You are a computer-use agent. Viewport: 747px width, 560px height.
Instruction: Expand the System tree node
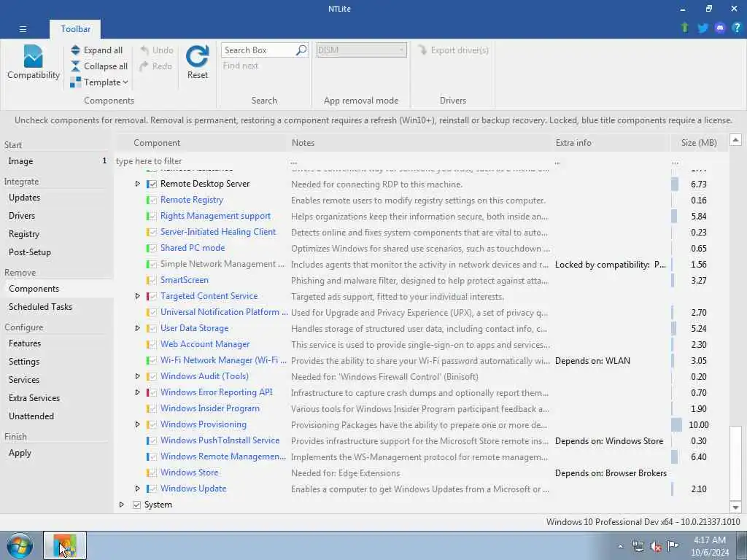point(122,505)
